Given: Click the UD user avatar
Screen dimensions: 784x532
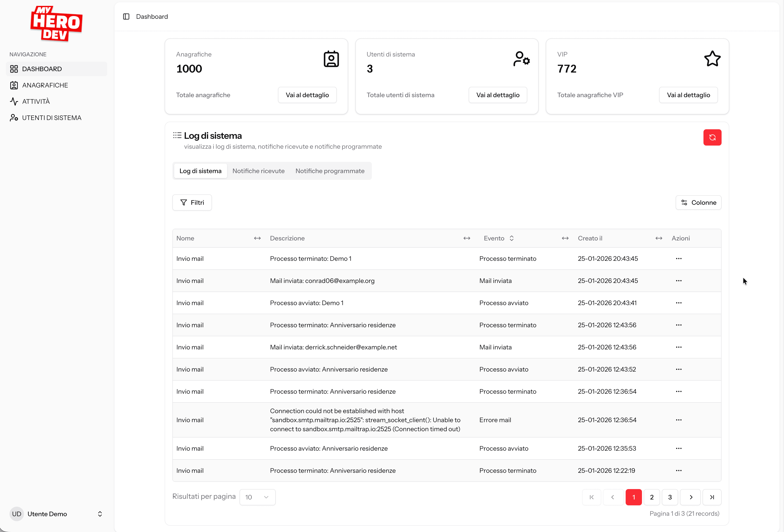Looking at the screenshot, I should click(x=17, y=514).
